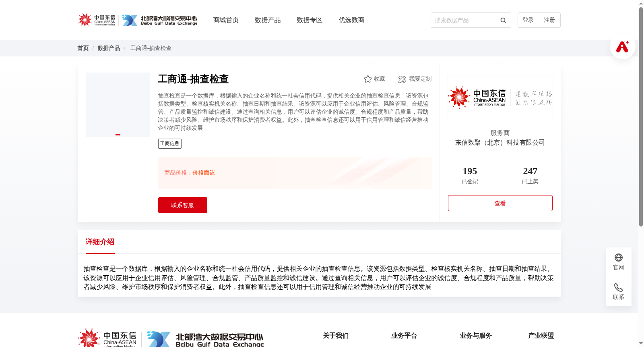The height and width of the screenshot is (347, 644).
Task: Go to 首页 in breadcrumb
Action: (x=83, y=48)
